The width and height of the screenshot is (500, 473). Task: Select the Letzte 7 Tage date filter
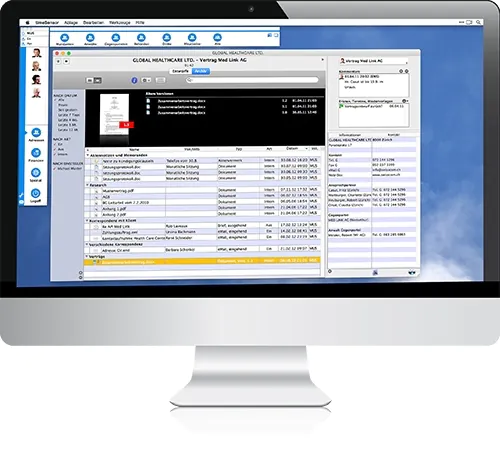tap(68, 115)
